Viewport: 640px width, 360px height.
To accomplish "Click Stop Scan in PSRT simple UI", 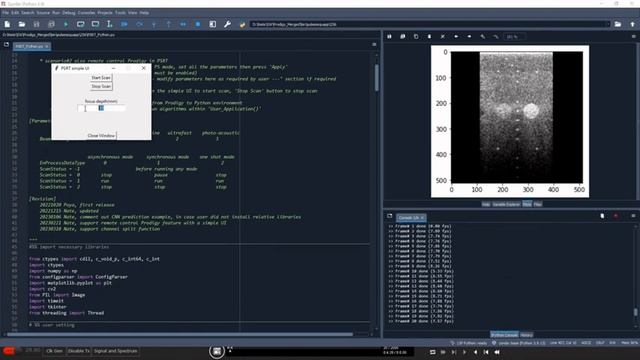I will 101,87.
